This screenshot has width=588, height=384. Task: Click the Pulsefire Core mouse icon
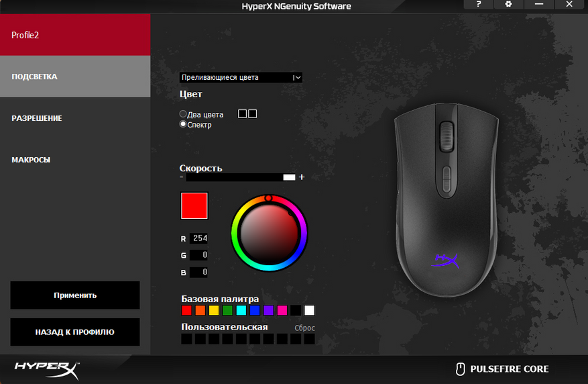click(460, 369)
